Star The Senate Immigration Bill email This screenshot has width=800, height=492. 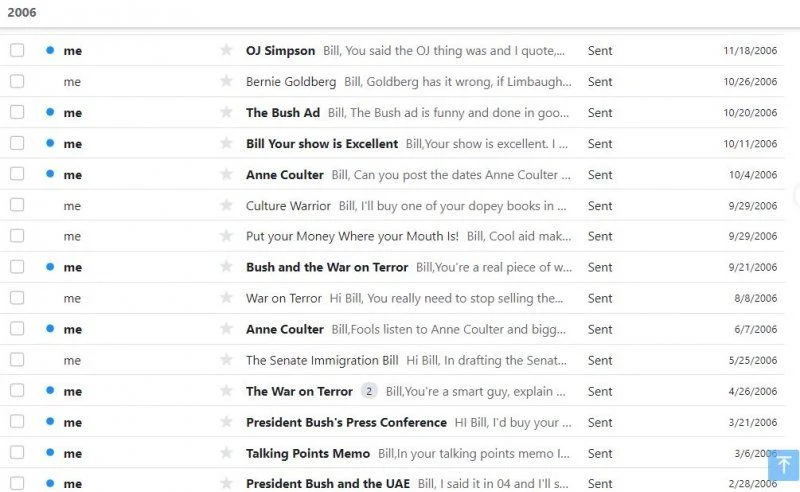[226, 360]
